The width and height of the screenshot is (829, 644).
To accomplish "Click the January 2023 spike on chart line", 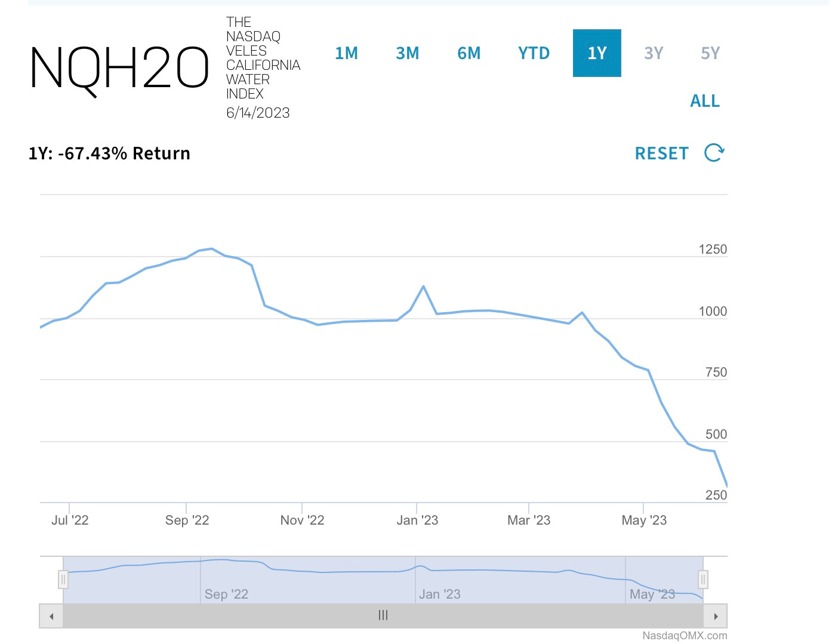I will 424,286.
